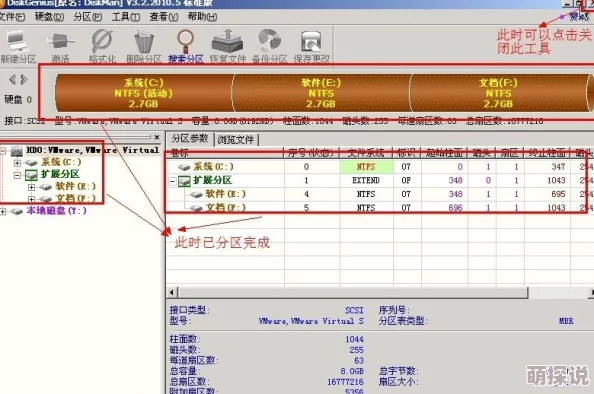The width and height of the screenshot is (594, 394).
Task: Click the Recover Files (恢复文件) toolbar icon
Action: pyautogui.click(x=228, y=47)
